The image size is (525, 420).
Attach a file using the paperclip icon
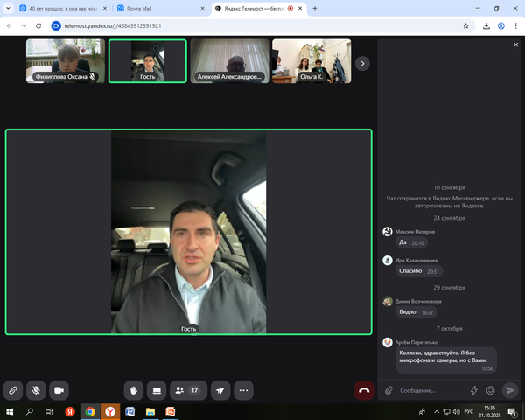[388, 390]
